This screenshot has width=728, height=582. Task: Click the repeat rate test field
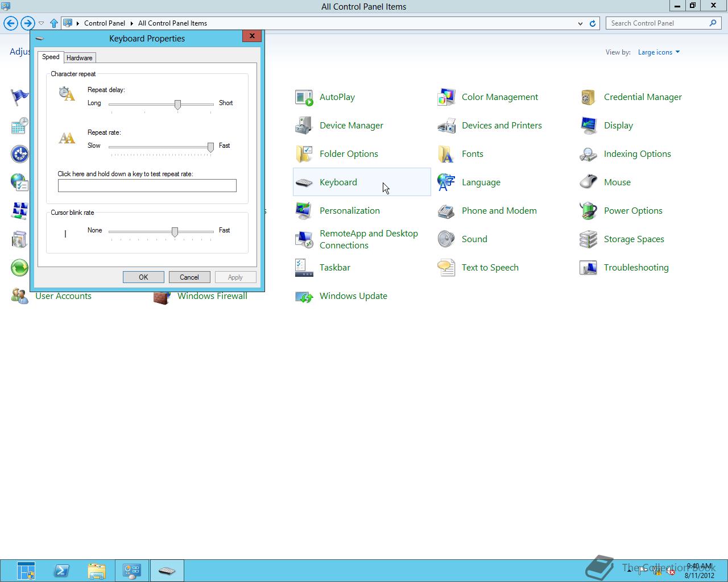point(147,185)
